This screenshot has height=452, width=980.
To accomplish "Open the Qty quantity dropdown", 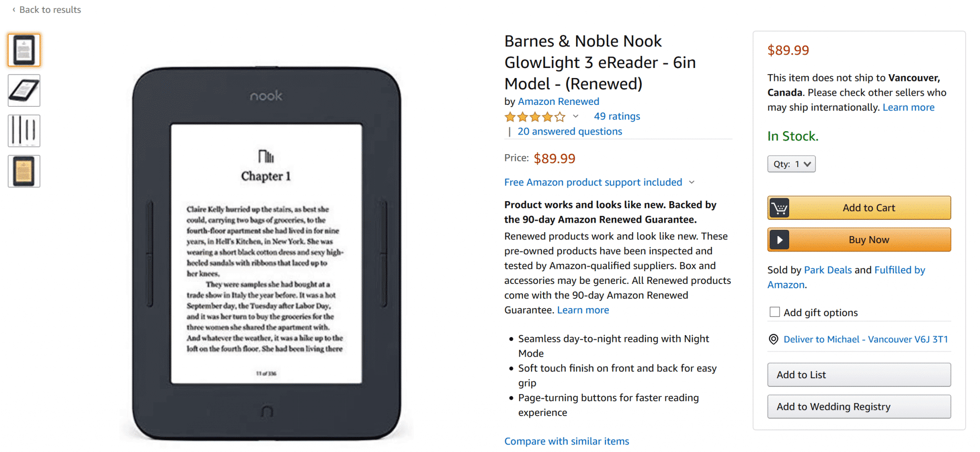I will click(x=791, y=164).
